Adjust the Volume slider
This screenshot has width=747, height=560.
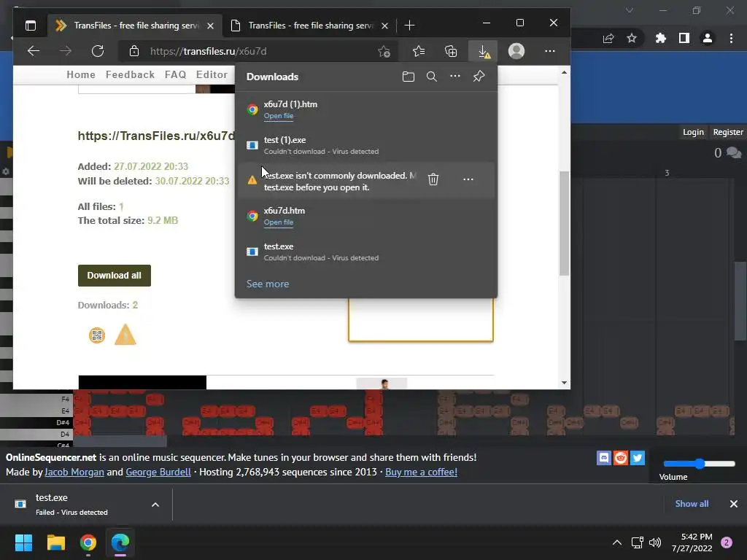[700, 464]
